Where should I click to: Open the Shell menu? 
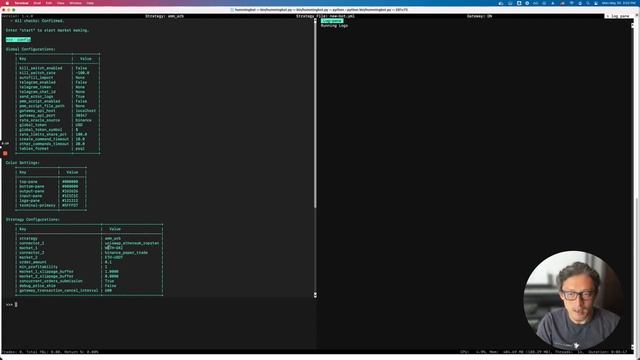point(37,3)
